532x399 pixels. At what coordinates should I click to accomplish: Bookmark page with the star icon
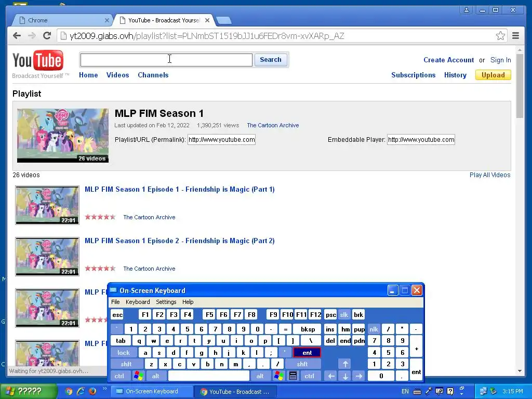click(x=500, y=36)
